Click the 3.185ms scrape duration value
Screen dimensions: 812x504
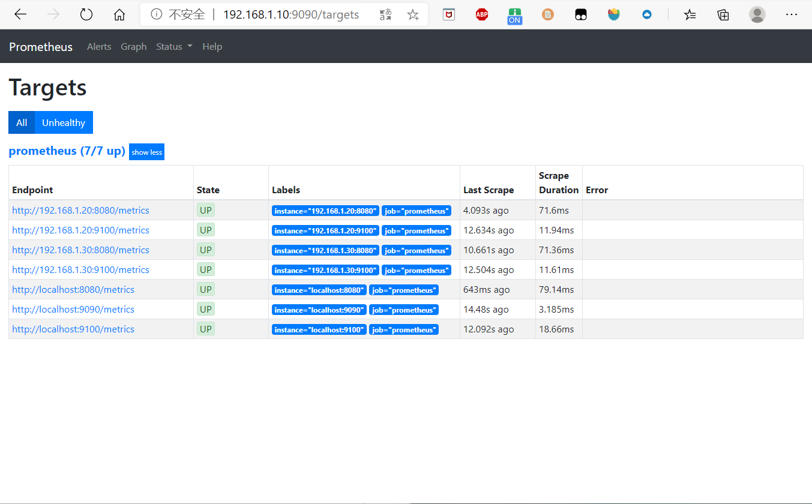coord(556,309)
